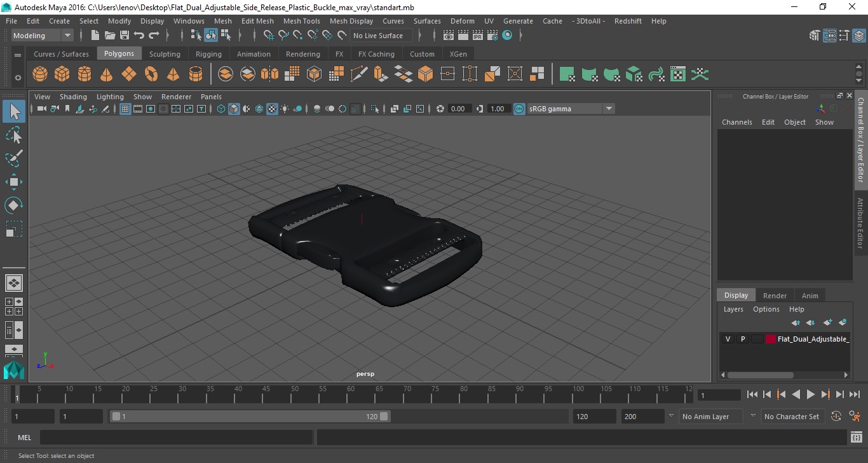Click the Channels menu in Channel Box
The height and width of the screenshot is (463, 868).
tap(737, 122)
